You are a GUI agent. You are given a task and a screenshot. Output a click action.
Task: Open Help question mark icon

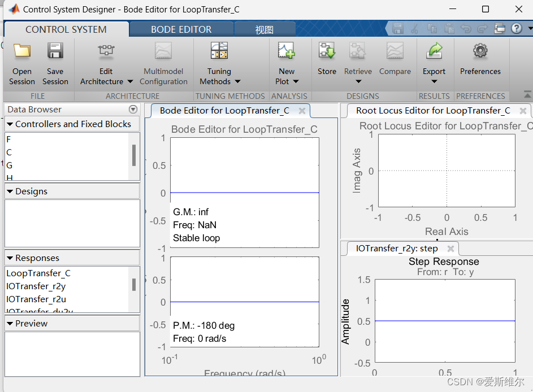[517, 28]
